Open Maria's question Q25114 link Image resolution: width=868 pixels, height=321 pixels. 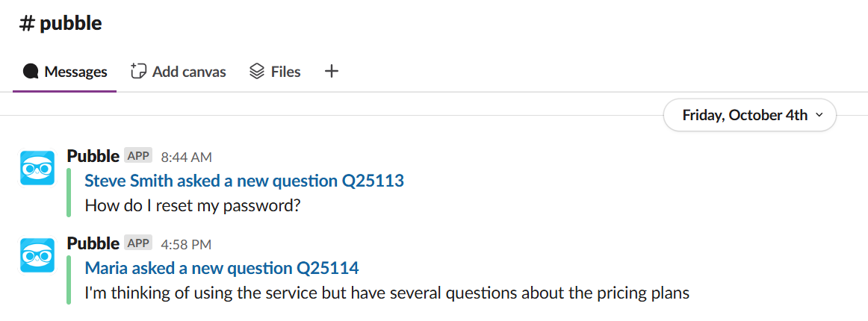(x=222, y=268)
